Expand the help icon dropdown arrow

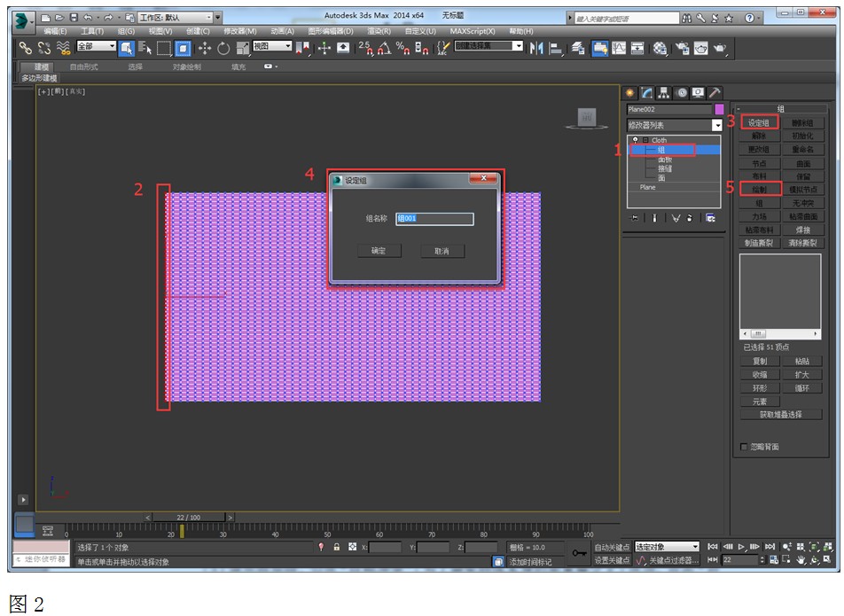click(x=759, y=19)
